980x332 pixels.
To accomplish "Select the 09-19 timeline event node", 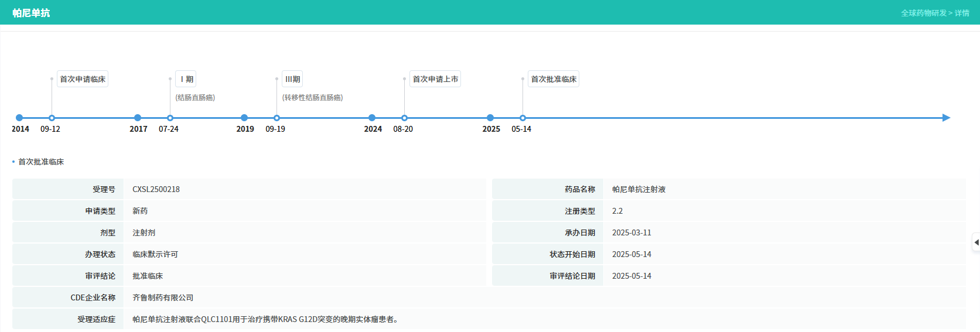I will point(276,118).
